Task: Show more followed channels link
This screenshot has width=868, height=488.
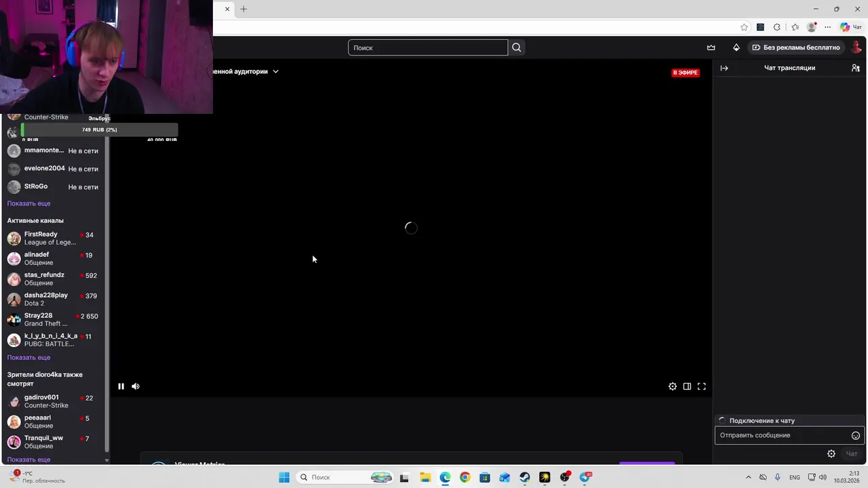Action: click(x=28, y=203)
